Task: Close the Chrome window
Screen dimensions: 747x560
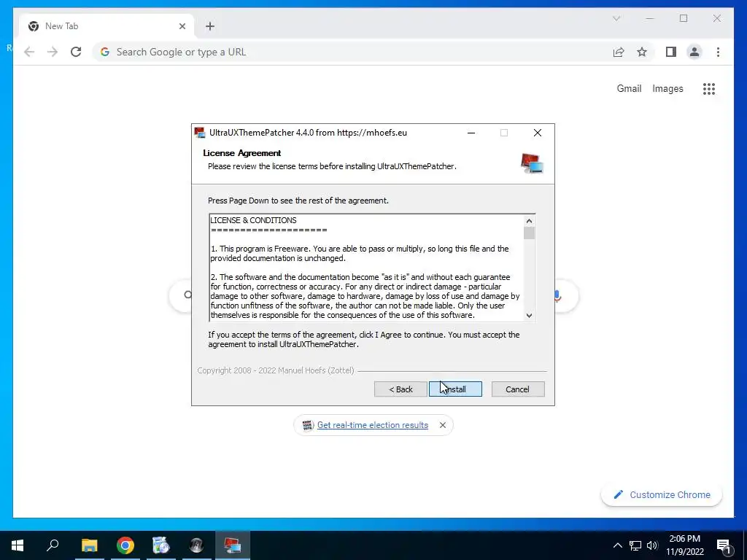Action: point(717,18)
